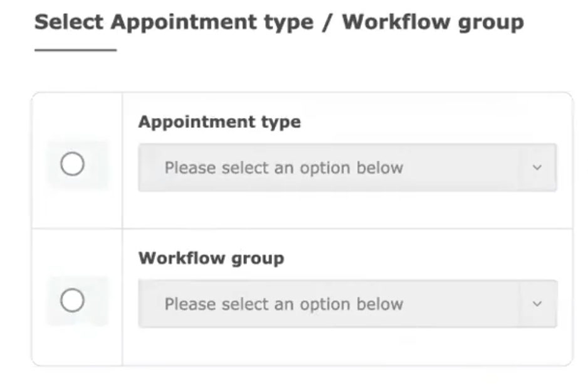Image resolution: width=588 pixels, height=384 pixels.
Task: Click the word 'Appointment type' in the page heading
Action: [212, 23]
